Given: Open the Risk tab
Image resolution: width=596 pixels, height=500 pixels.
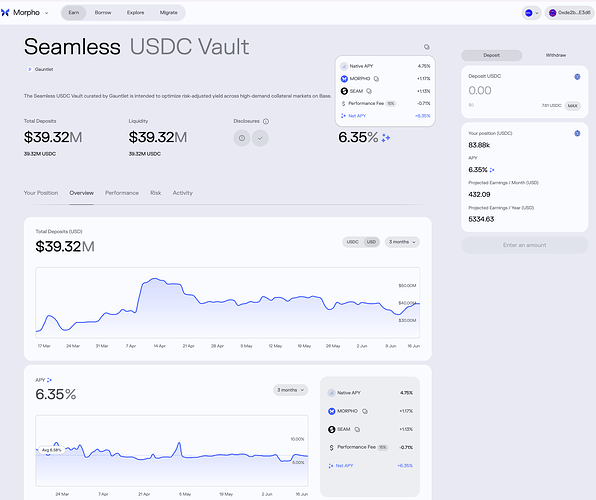Looking at the screenshot, I should (155, 193).
